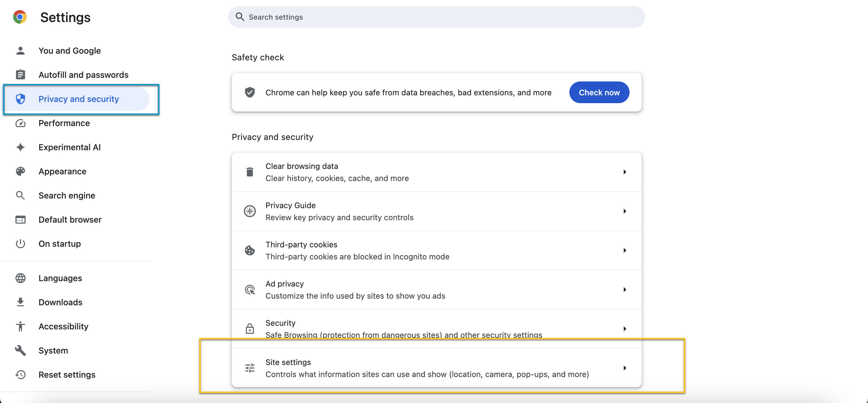
Task: Click the Downloads arrow icon
Action: click(x=20, y=302)
